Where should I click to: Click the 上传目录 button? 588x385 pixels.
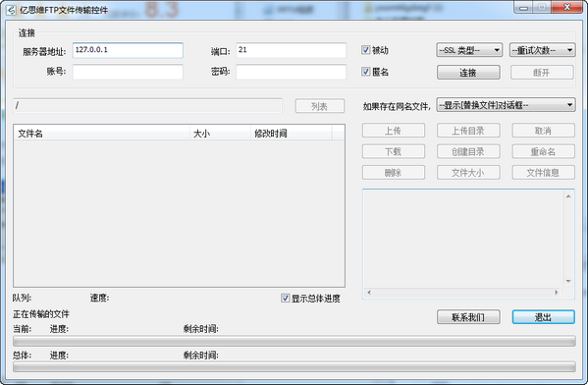[468, 131]
